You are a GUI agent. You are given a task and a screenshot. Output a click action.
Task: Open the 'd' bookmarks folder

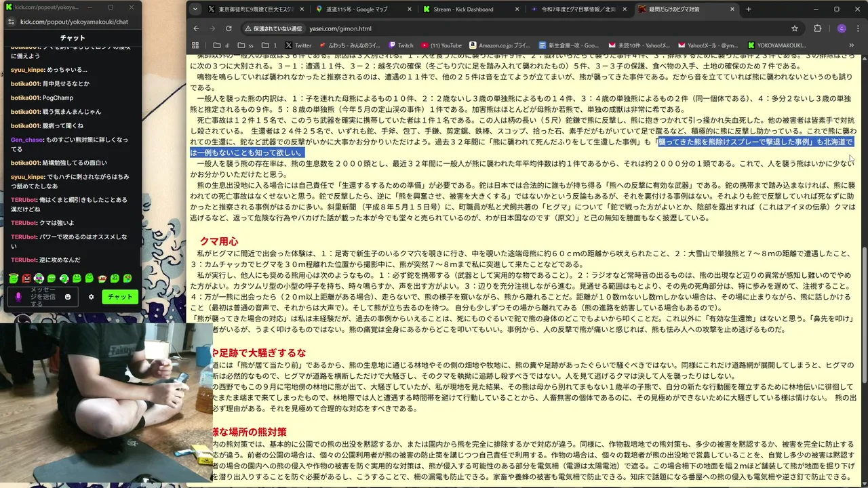220,45
